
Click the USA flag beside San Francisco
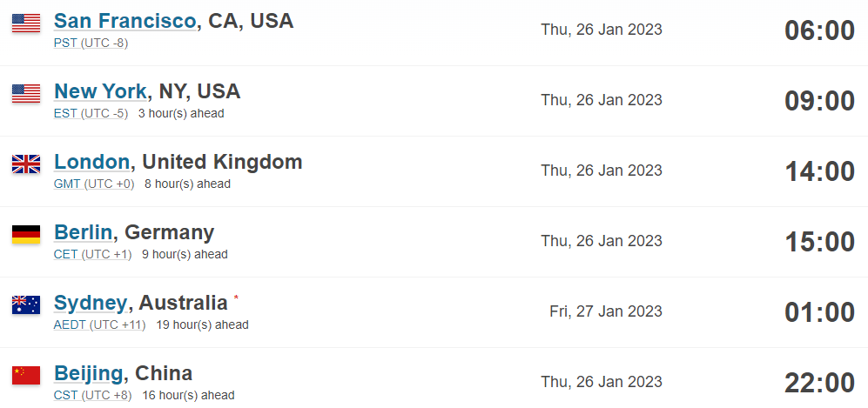26,23
